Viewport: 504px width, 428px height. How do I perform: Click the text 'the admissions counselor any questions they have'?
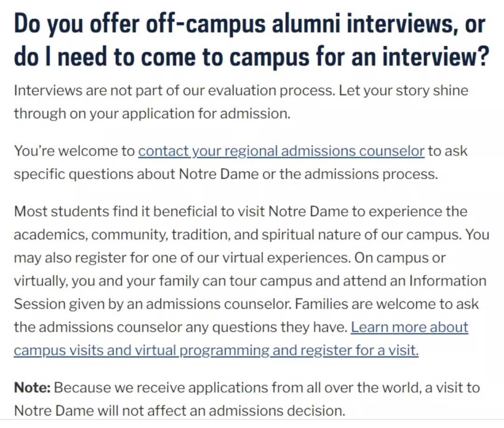pyautogui.click(x=181, y=327)
